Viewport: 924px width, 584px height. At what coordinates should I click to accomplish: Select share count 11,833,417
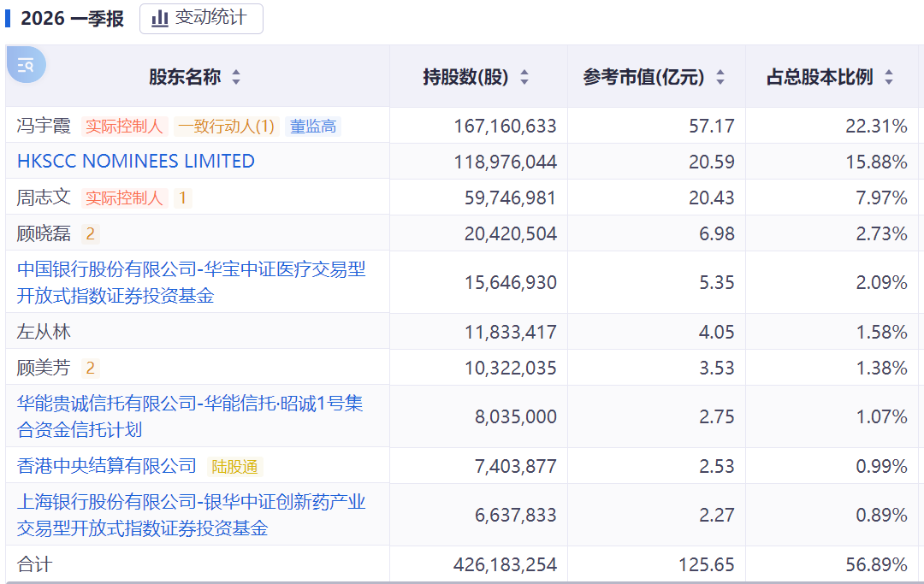(x=510, y=332)
